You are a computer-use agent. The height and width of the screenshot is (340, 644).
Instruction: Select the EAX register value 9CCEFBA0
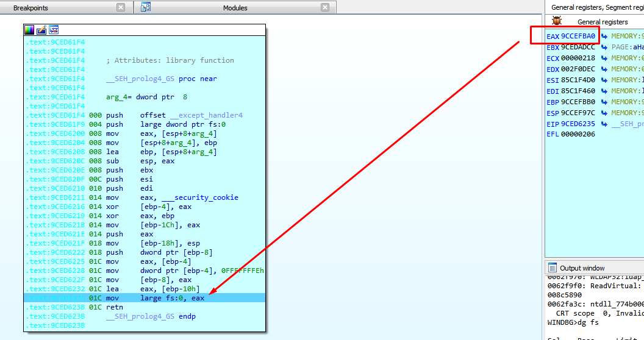[578, 37]
